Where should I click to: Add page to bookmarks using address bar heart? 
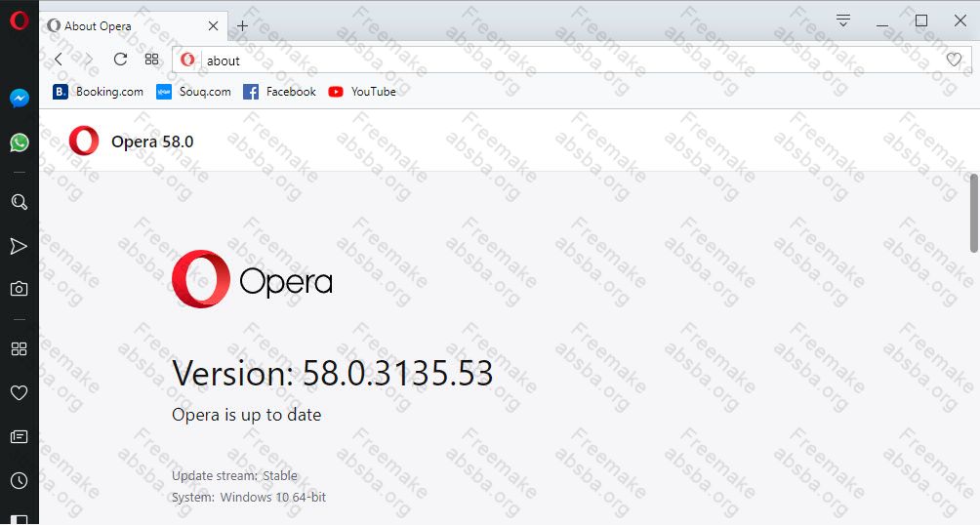click(954, 60)
